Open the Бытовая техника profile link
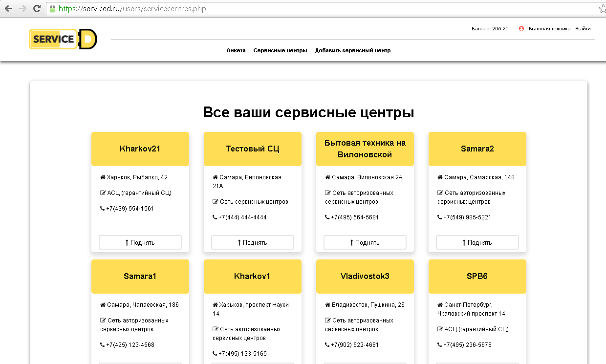This screenshot has width=606, height=364. (549, 28)
